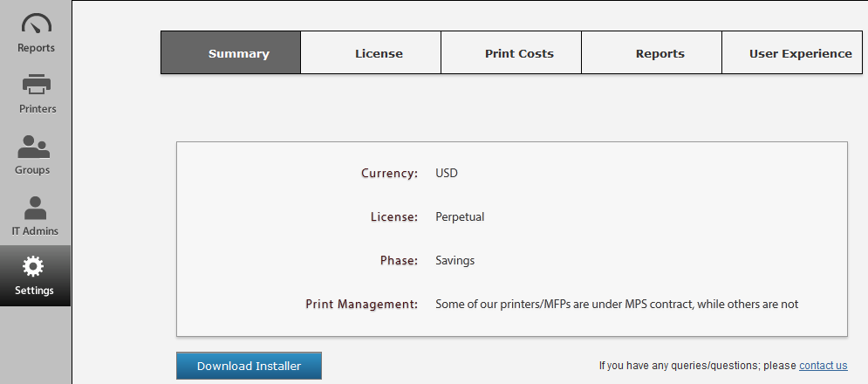Click the Reports label in sidebar
868x384 pixels.
[x=36, y=48]
